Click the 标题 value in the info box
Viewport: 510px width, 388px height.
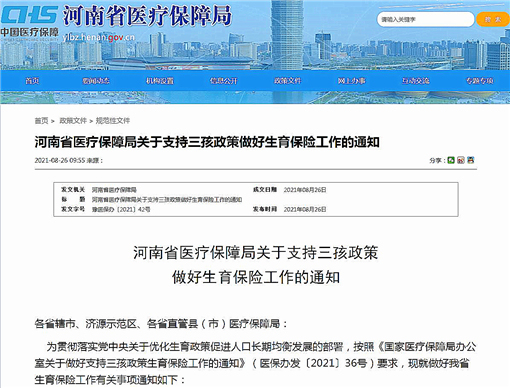167,200
